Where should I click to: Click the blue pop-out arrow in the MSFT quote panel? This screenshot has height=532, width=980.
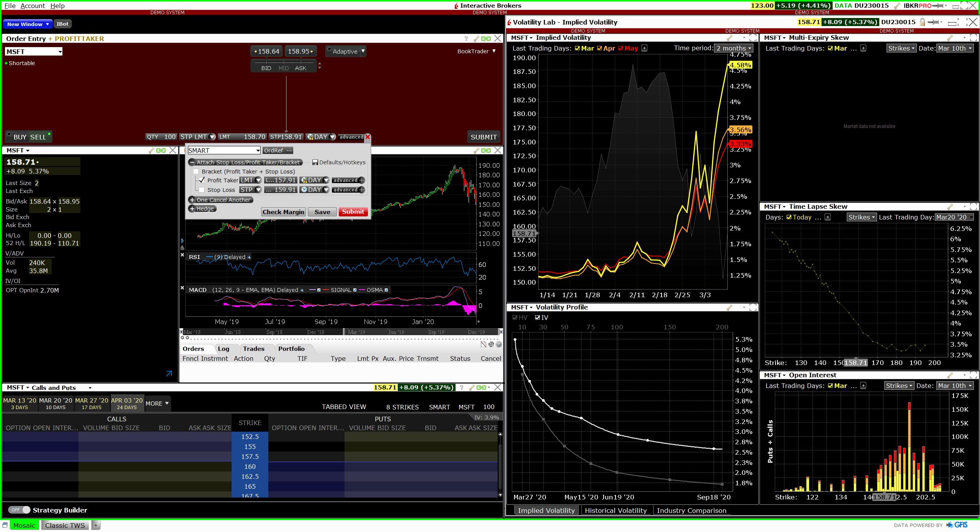pyautogui.click(x=169, y=373)
